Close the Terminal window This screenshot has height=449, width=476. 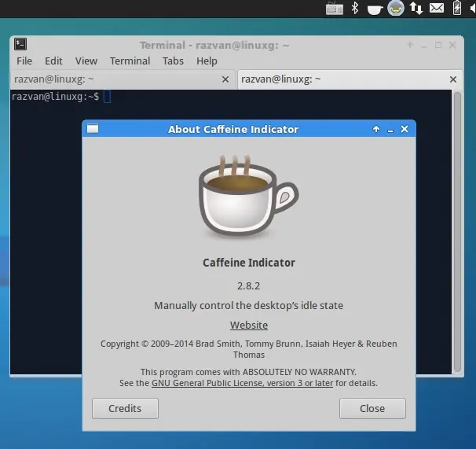452,46
